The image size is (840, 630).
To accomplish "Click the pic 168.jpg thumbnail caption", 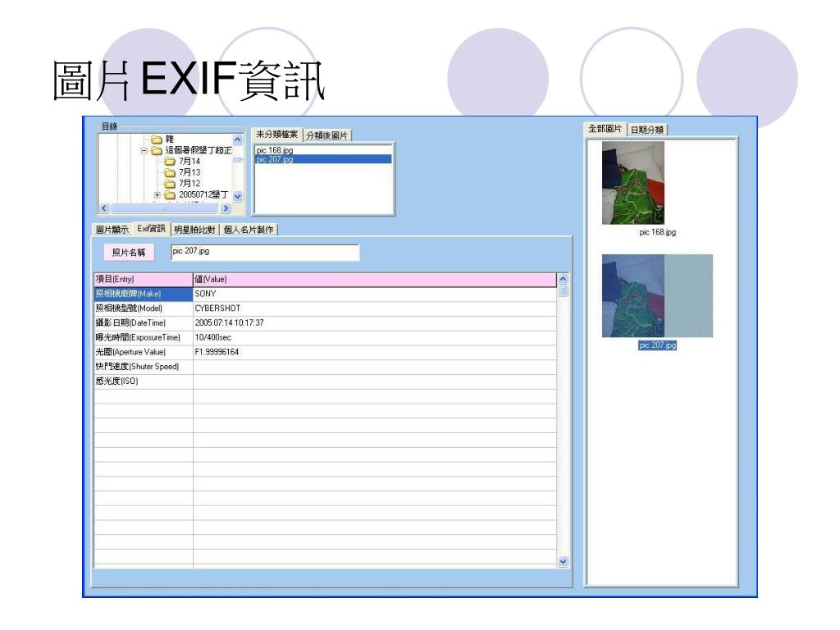I will 657,232.
